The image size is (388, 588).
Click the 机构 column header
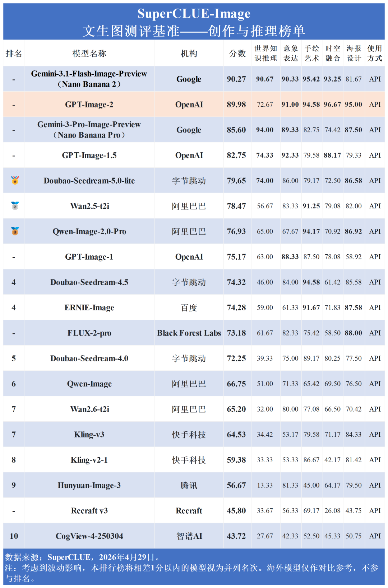[189, 54]
